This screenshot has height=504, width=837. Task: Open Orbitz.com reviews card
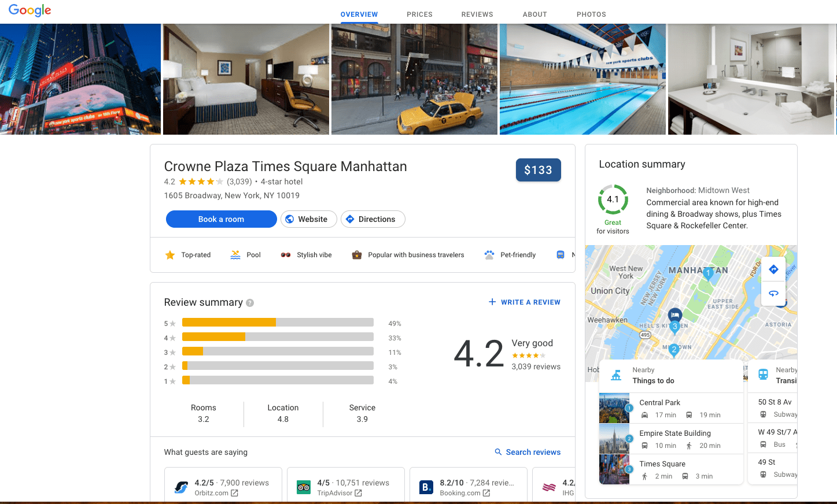click(x=223, y=485)
